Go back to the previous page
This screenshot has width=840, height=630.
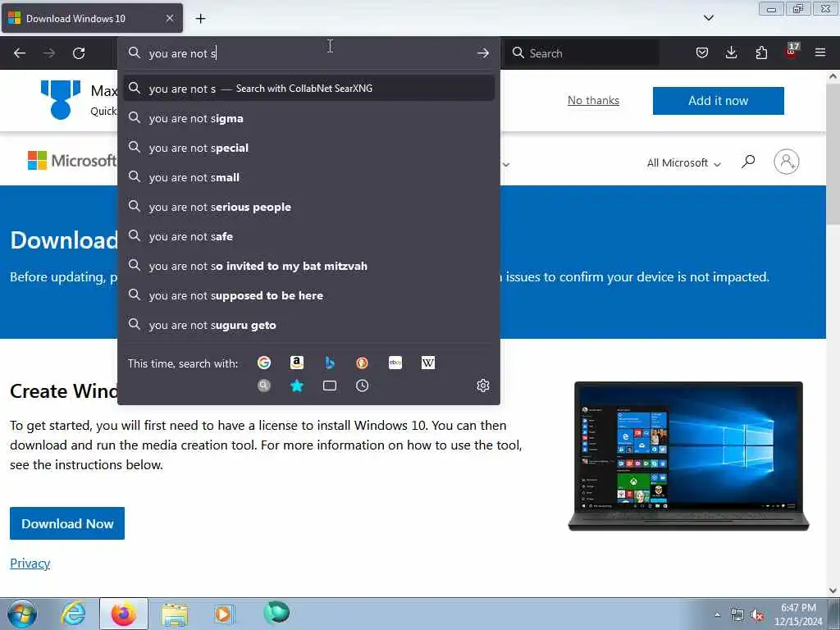point(20,53)
